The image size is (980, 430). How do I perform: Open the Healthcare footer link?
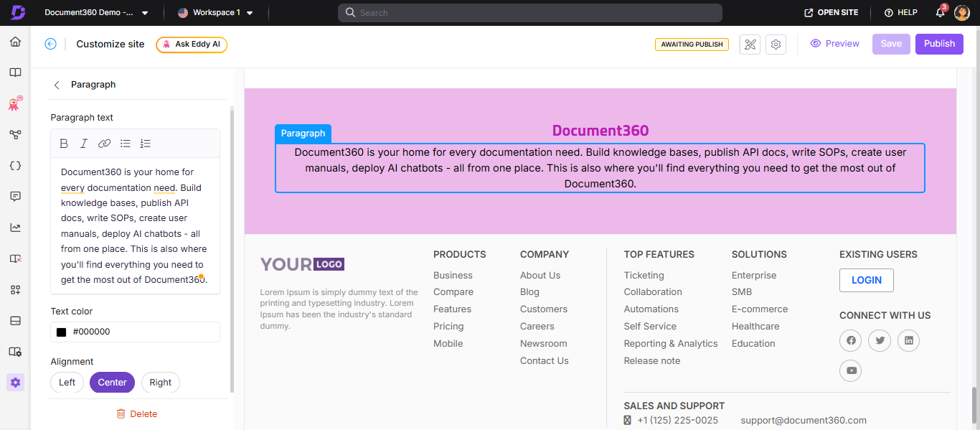pyautogui.click(x=755, y=327)
